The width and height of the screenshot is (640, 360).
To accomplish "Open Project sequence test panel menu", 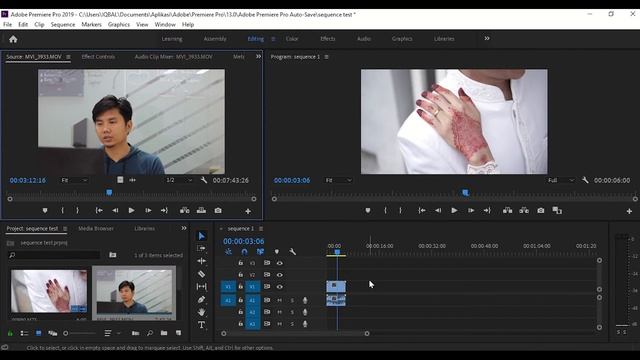I will (65, 229).
